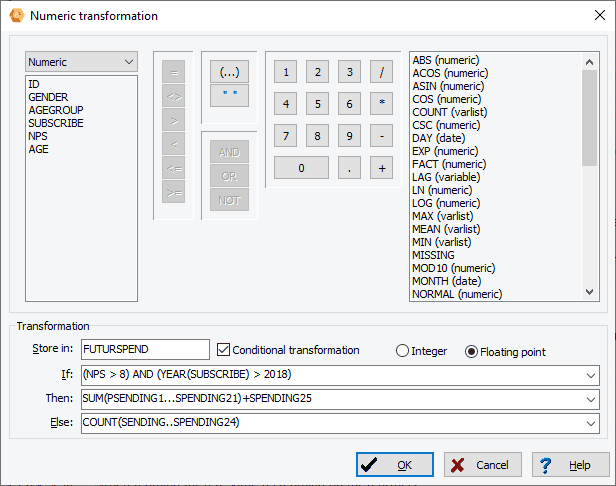Click the parentheses (...) operator button
Screen dimensions: 616x486
tap(229, 73)
